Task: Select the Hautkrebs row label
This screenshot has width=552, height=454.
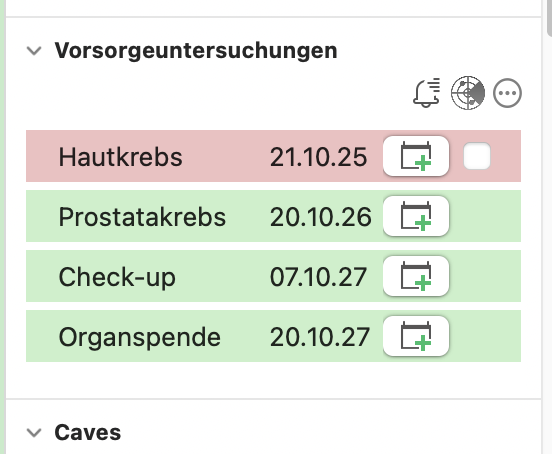Action: (120, 157)
